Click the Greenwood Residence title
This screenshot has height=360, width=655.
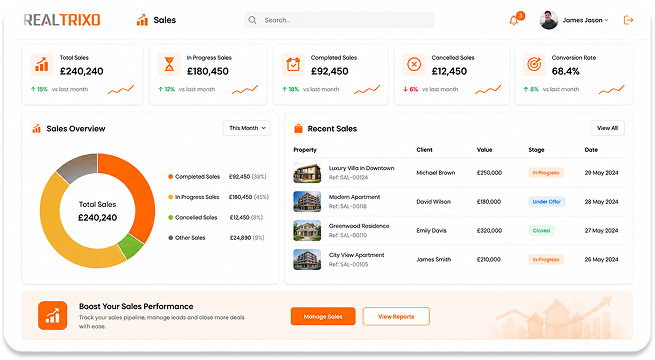[x=359, y=226]
